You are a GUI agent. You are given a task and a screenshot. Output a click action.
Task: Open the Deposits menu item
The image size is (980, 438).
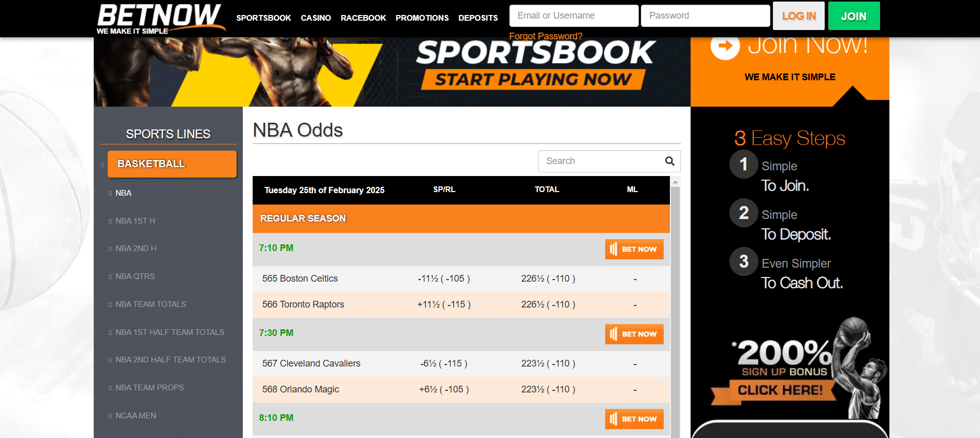coord(478,18)
